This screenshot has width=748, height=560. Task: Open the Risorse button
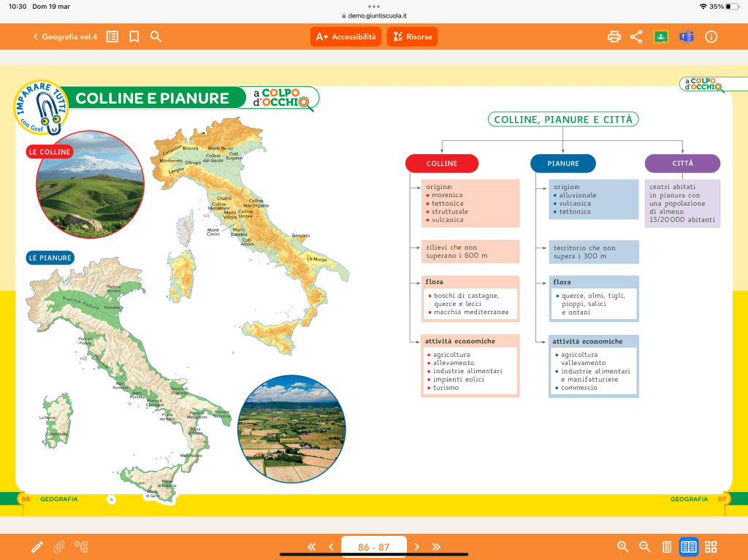coord(412,37)
